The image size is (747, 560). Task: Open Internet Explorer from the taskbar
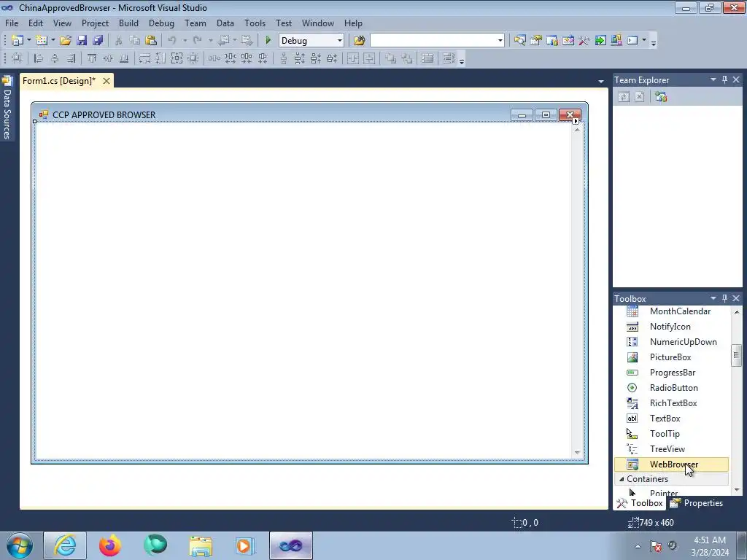tap(65, 545)
